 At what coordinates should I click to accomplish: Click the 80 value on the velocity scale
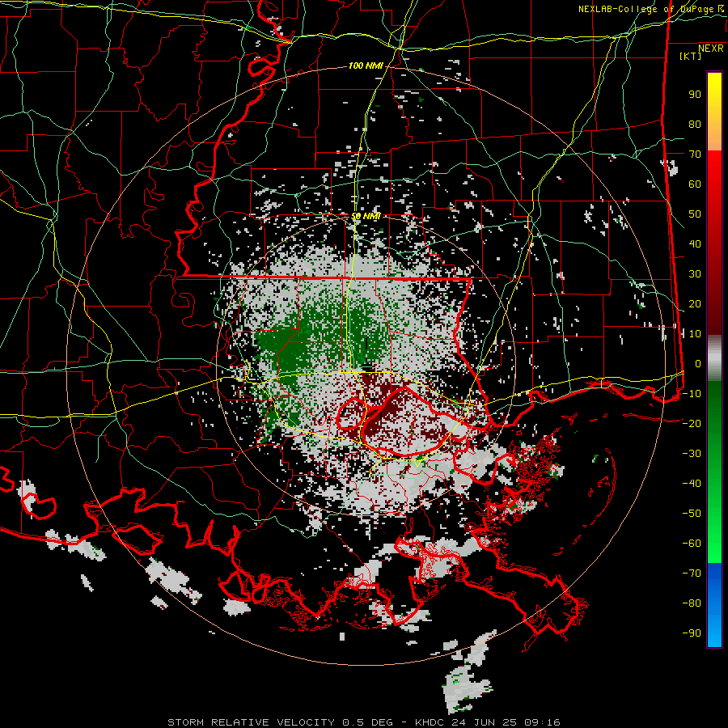click(695, 124)
